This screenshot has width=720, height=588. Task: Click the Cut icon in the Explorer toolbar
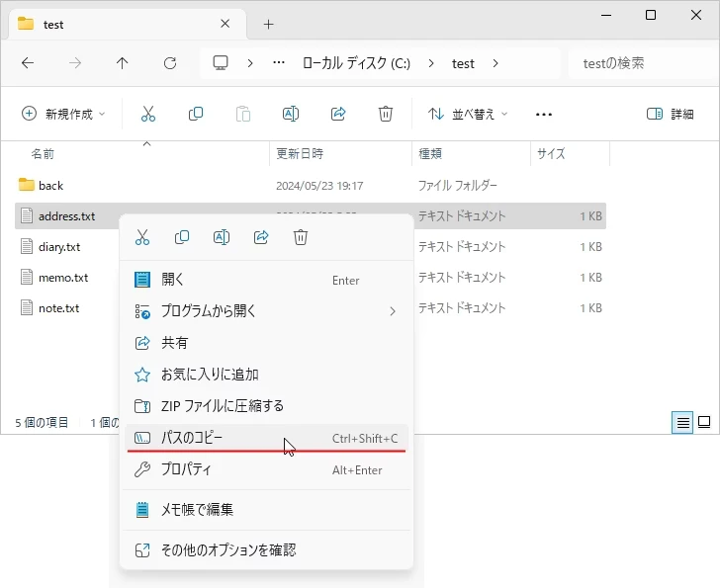click(x=148, y=114)
